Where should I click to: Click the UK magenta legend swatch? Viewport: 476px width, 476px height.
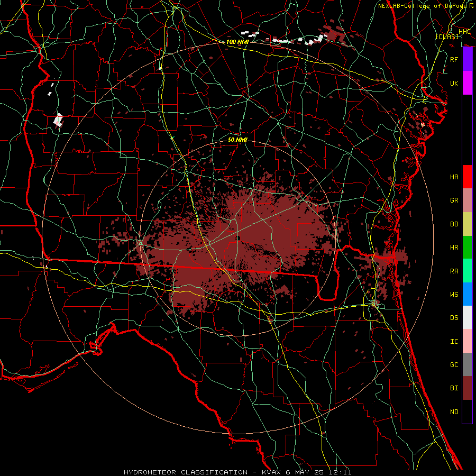(467, 83)
